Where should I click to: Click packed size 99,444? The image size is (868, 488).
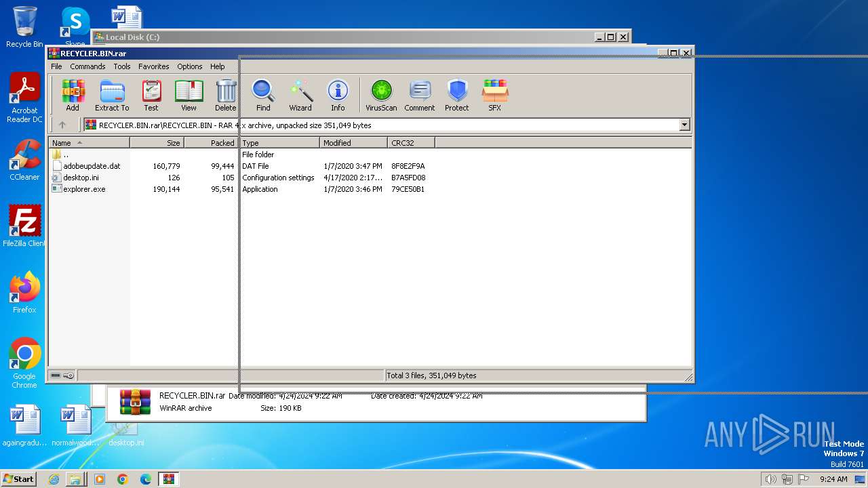click(x=222, y=166)
